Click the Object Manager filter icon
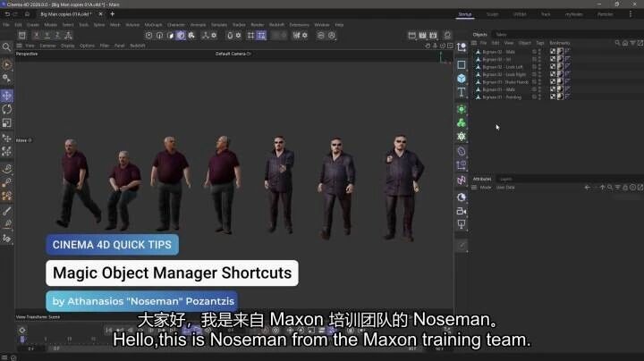This screenshot has height=361, width=644. pos(633,43)
